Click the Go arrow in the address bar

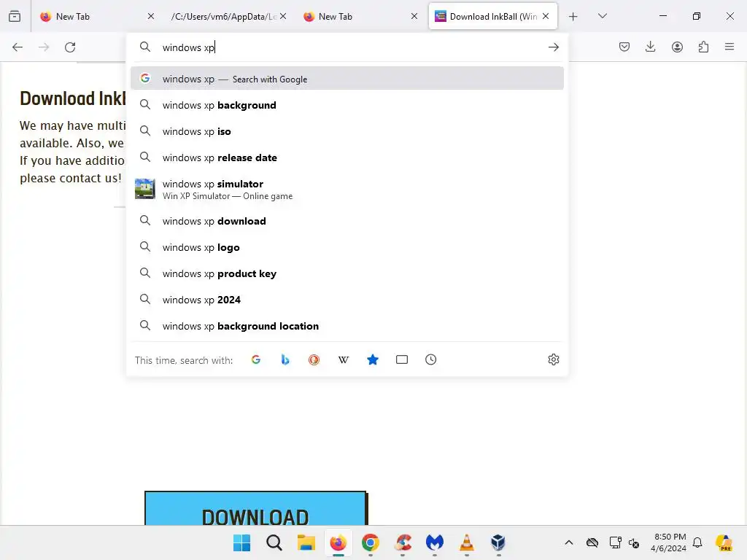[x=553, y=47]
